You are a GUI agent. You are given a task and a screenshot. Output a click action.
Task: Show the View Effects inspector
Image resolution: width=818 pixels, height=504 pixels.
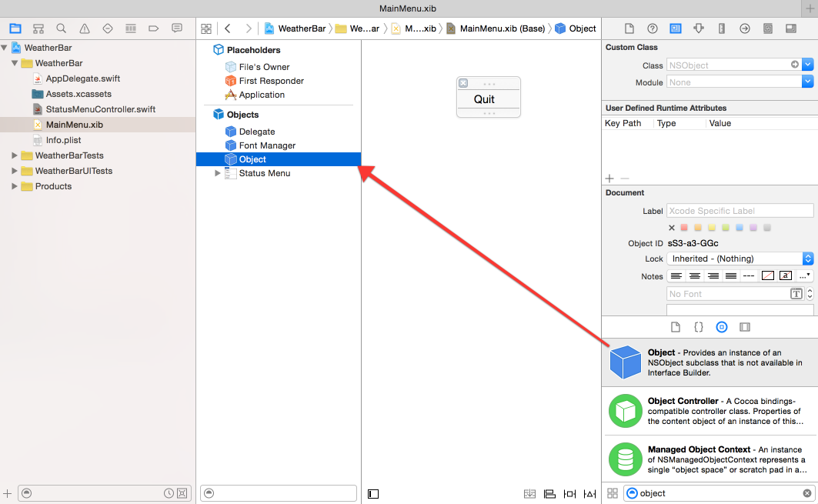click(791, 28)
